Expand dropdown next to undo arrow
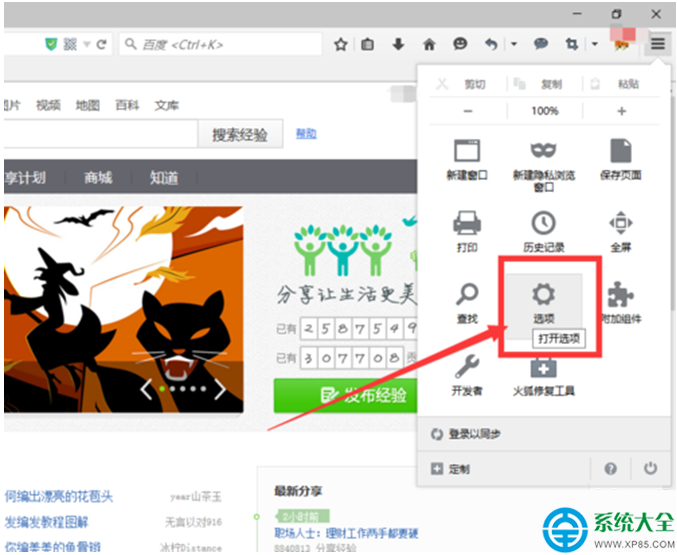The width and height of the screenshot is (677, 555). (x=514, y=44)
